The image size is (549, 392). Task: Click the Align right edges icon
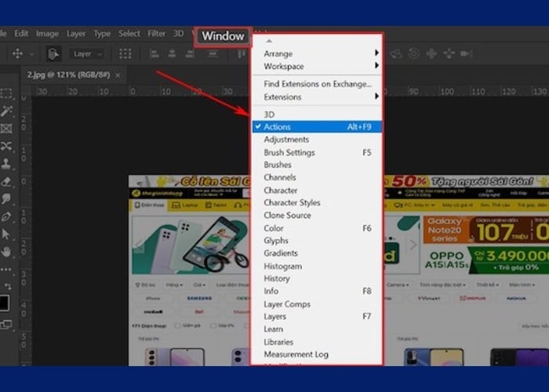[x=190, y=54]
